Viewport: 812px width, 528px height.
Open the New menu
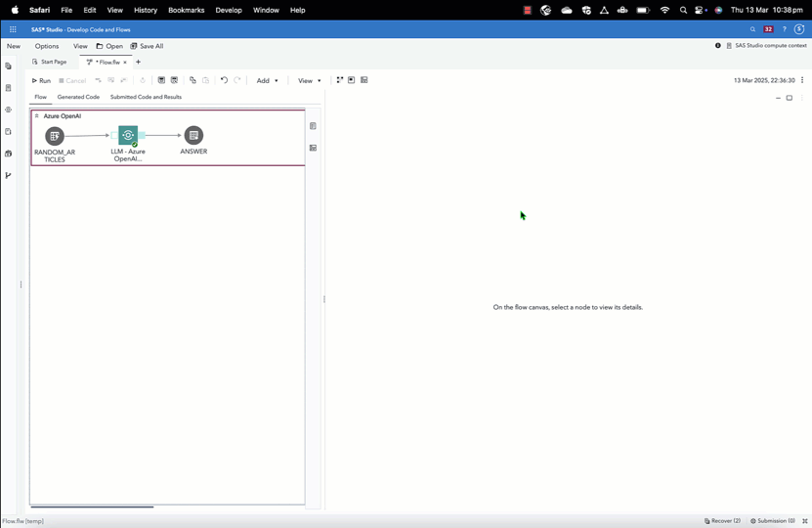[14, 46]
